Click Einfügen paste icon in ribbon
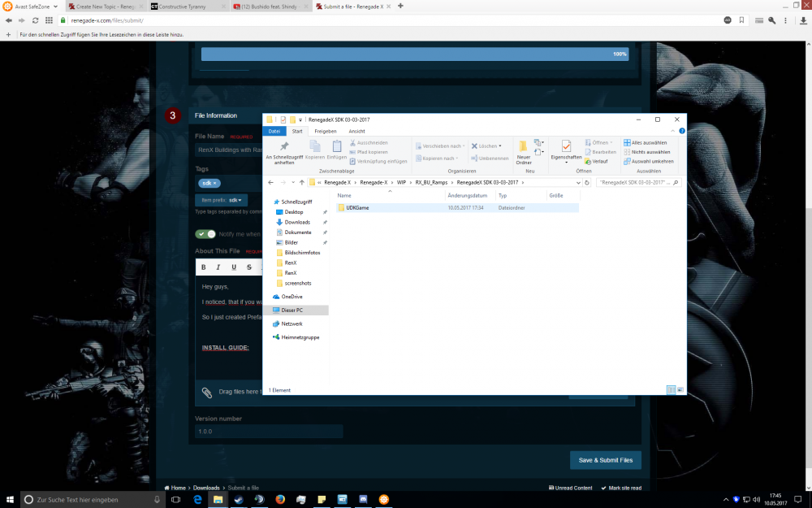 pyautogui.click(x=337, y=150)
